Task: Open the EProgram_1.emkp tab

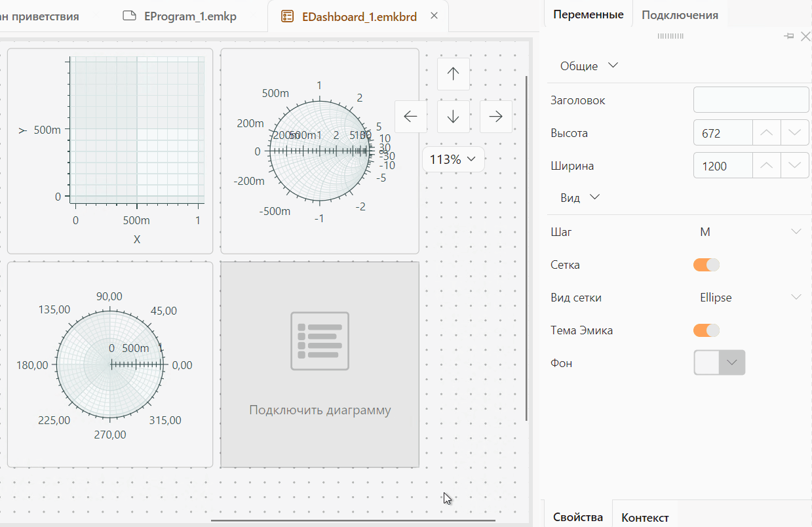Action: point(180,16)
